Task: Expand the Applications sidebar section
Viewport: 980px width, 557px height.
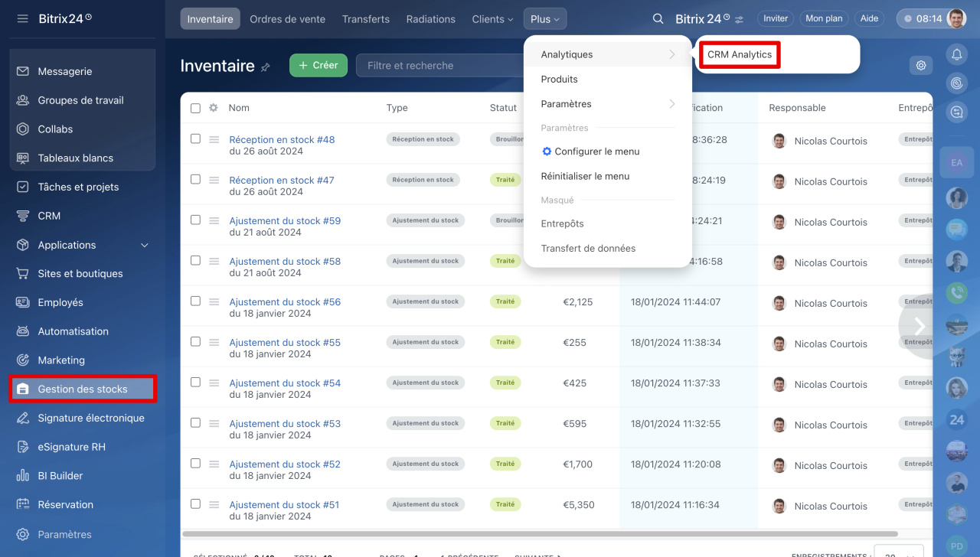Action: (x=145, y=245)
